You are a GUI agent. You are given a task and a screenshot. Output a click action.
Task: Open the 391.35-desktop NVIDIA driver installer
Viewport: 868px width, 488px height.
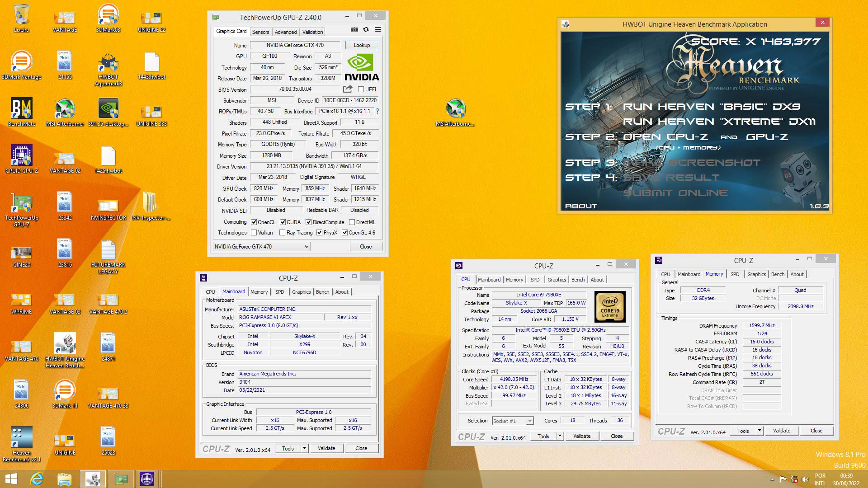tap(108, 113)
